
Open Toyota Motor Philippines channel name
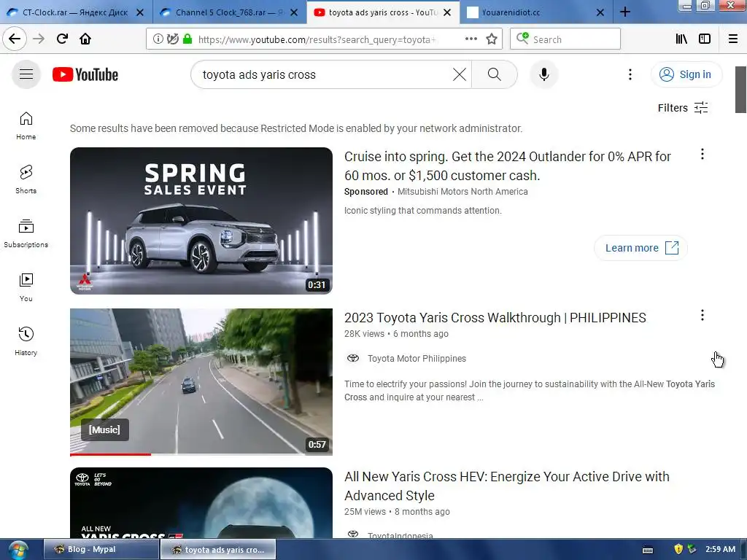pyautogui.click(x=417, y=358)
